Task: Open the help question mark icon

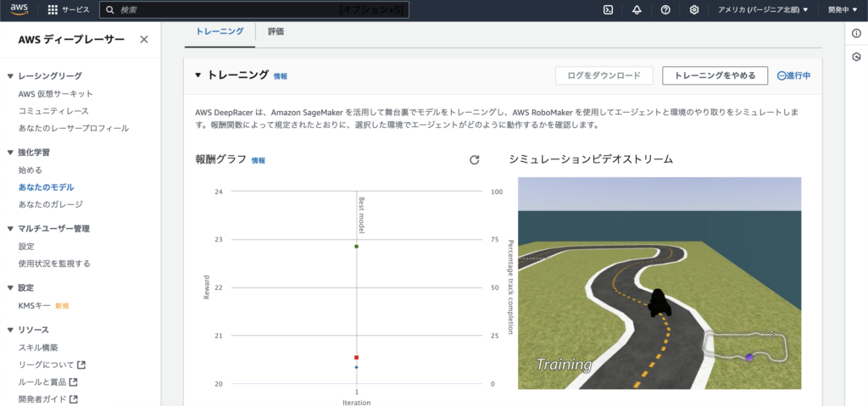Action: coord(665,10)
